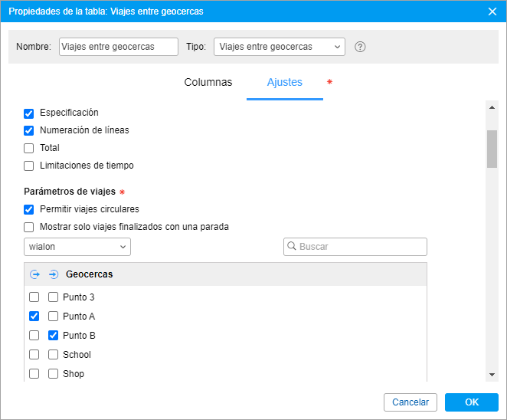The image size is (507, 420).
Task: Open the Tipo dropdown
Action: click(279, 47)
